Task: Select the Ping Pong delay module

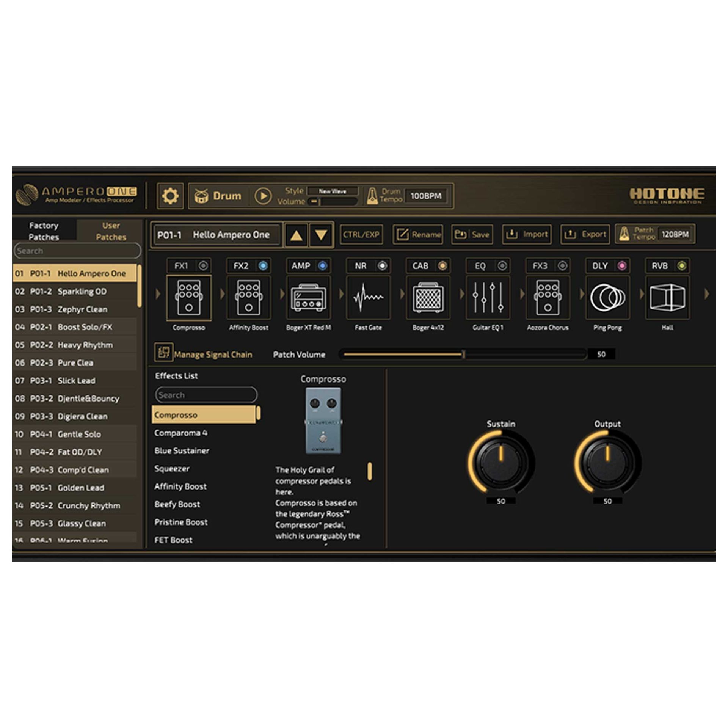Action: 608,298
